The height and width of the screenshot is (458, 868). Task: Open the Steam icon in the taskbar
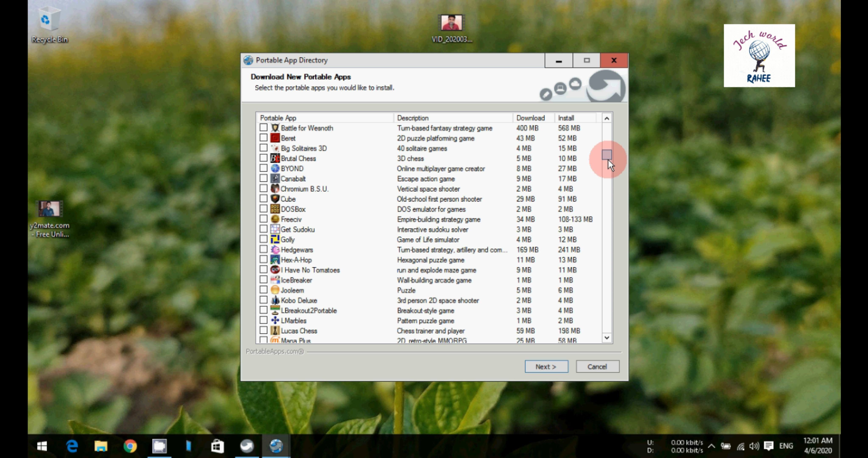(247, 446)
